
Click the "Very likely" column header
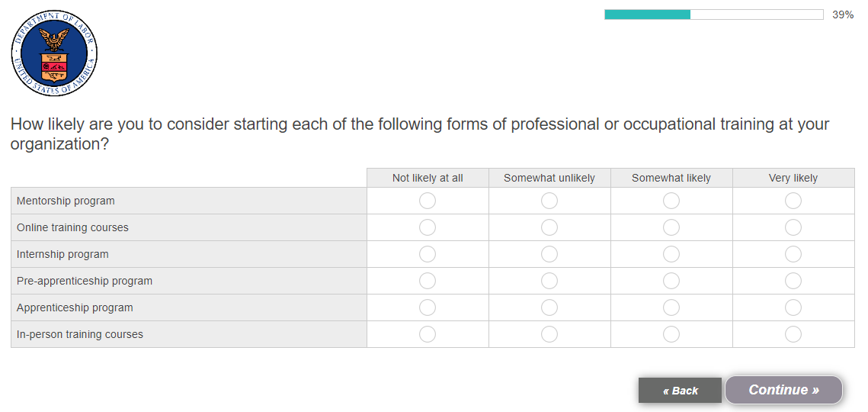point(793,178)
